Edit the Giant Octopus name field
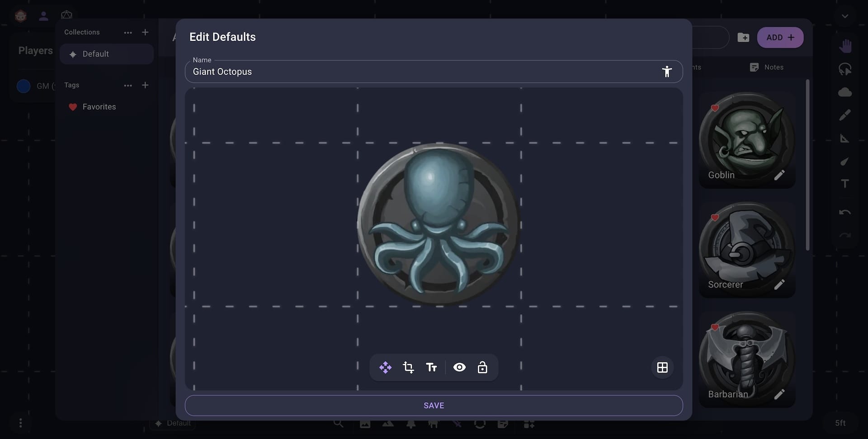This screenshot has height=439, width=868. coord(407,72)
